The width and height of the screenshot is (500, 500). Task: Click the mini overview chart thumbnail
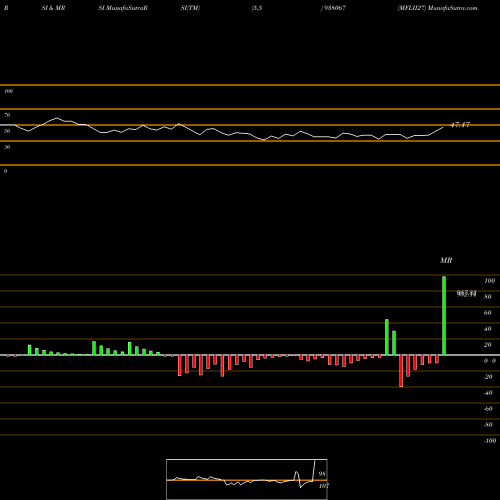click(x=247, y=479)
